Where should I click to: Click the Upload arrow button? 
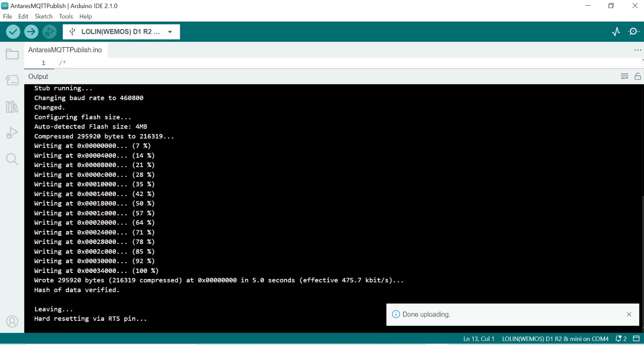pyautogui.click(x=31, y=31)
